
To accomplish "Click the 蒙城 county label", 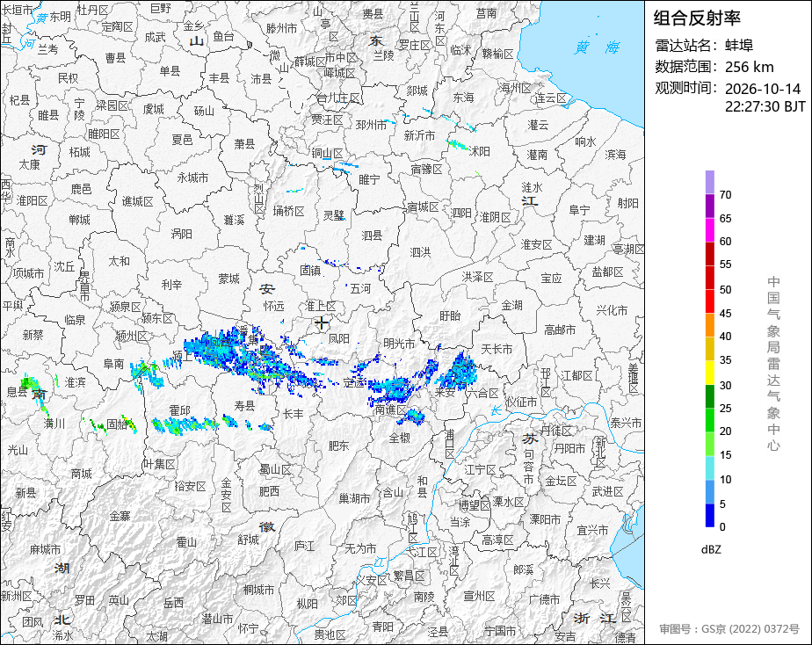I will (228, 279).
